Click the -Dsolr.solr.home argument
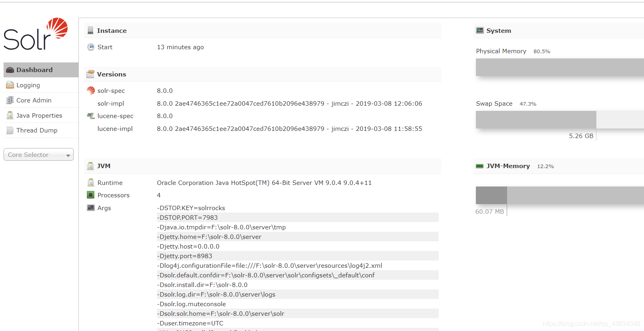 coord(298,314)
